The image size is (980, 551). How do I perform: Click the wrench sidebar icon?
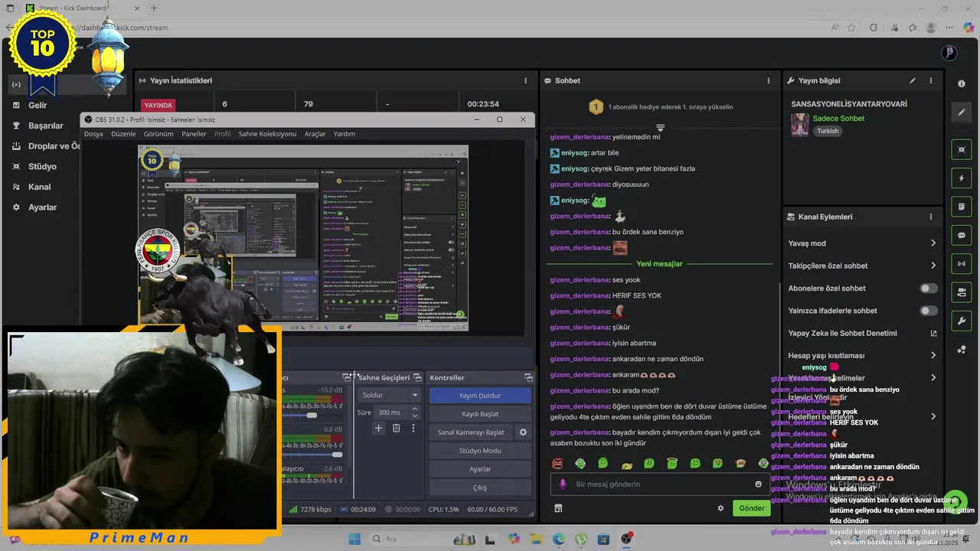pos(962,321)
